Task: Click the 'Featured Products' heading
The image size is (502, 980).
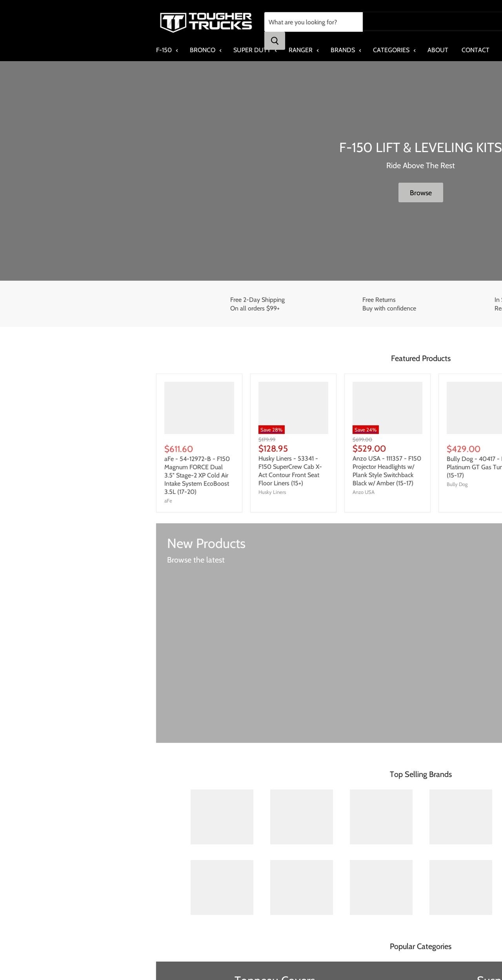Action: (x=420, y=359)
